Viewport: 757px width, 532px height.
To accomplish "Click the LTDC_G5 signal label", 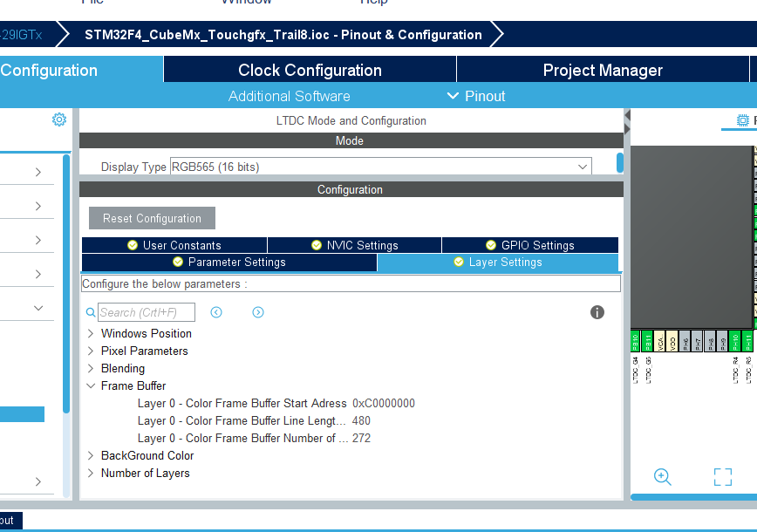I will point(648,371).
